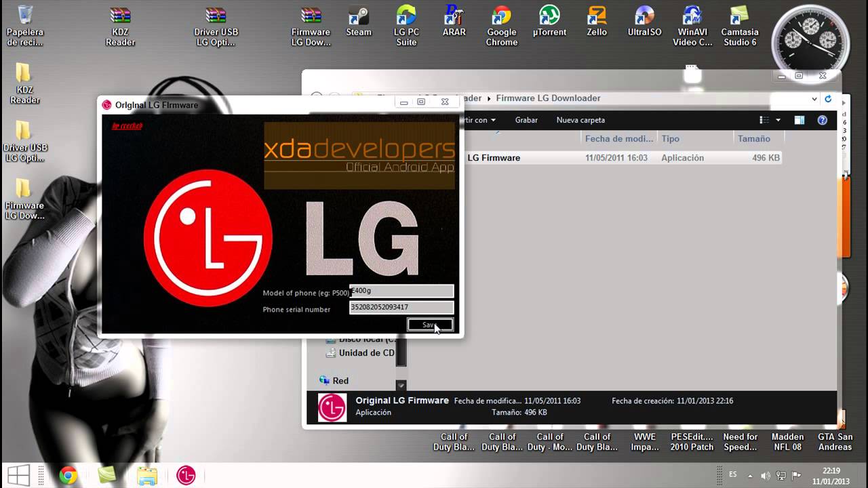Select the LG Firmware file row in Explorer

tap(624, 158)
